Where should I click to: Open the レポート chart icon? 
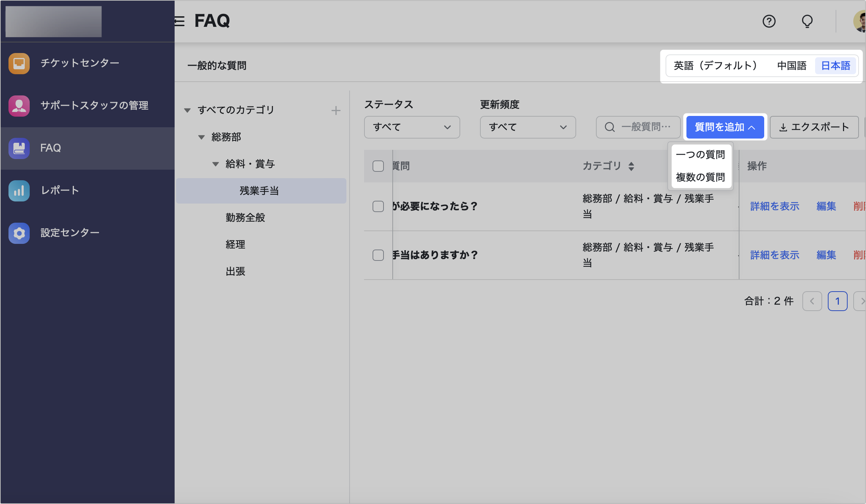point(19,191)
